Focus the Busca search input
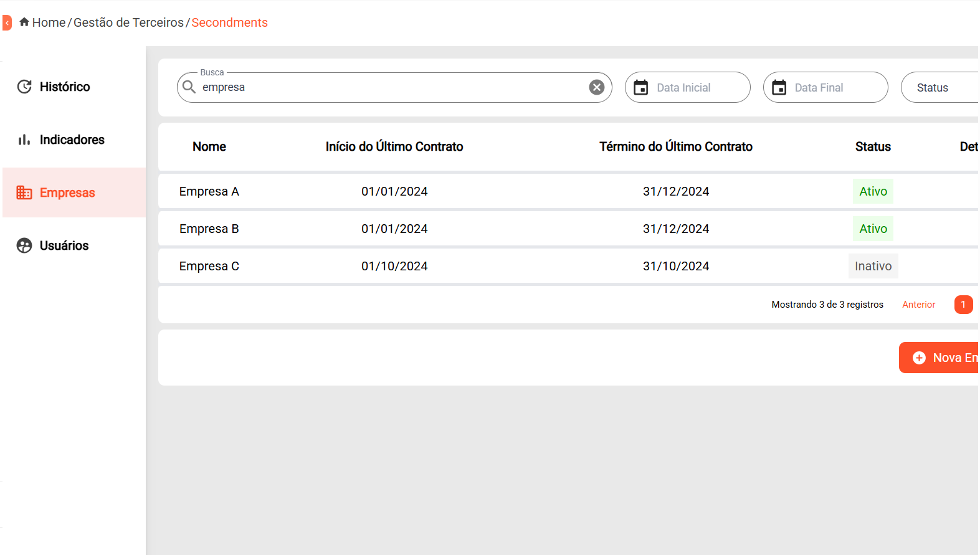 [x=394, y=87]
